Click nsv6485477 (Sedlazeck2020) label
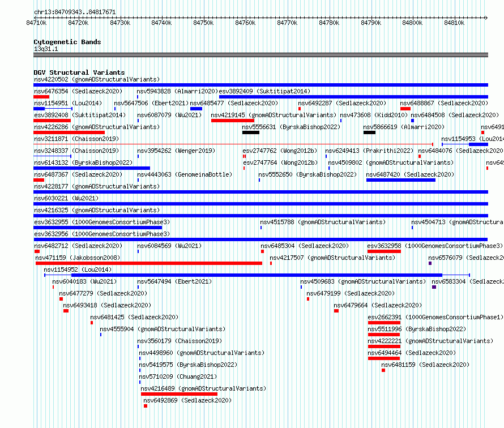Image resolution: width=504 pixels, height=428 pixels. (234, 103)
